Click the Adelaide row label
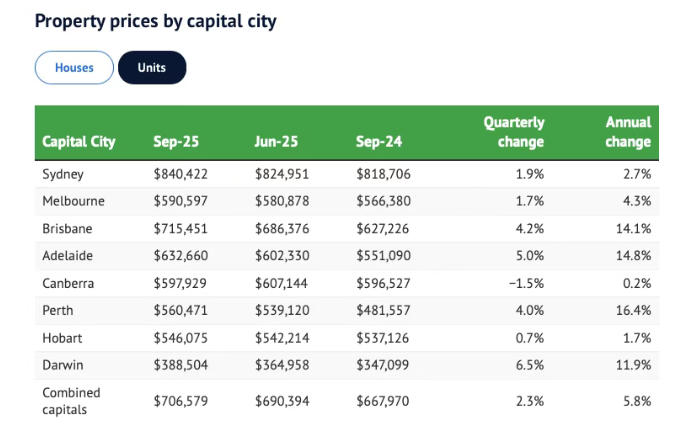688x448 pixels. [68, 256]
